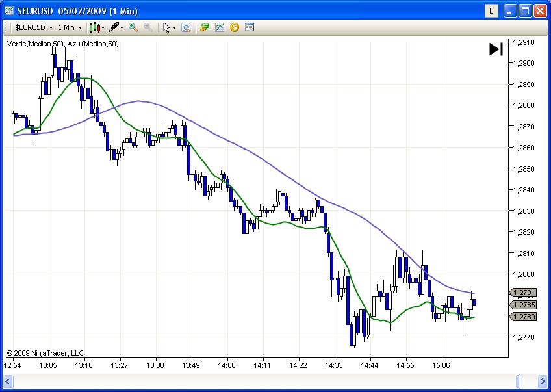Click the 1,2791 price marker

(x=523, y=293)
